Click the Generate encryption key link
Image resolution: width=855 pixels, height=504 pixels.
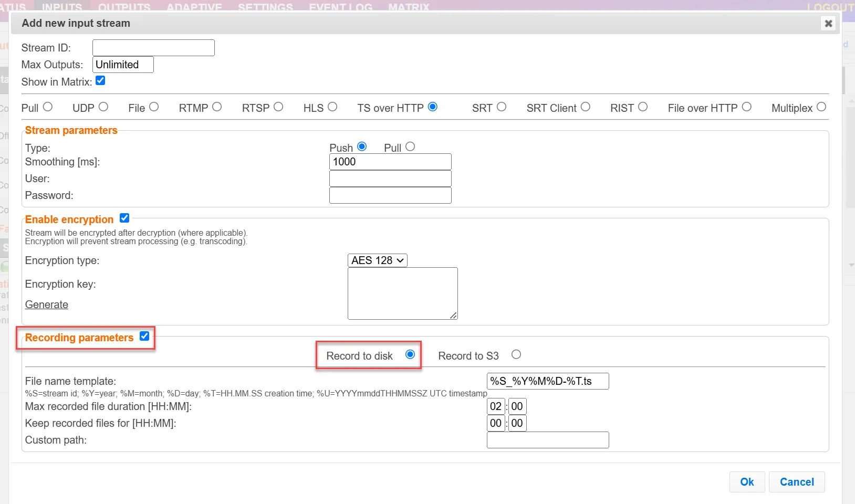(47, 304)
